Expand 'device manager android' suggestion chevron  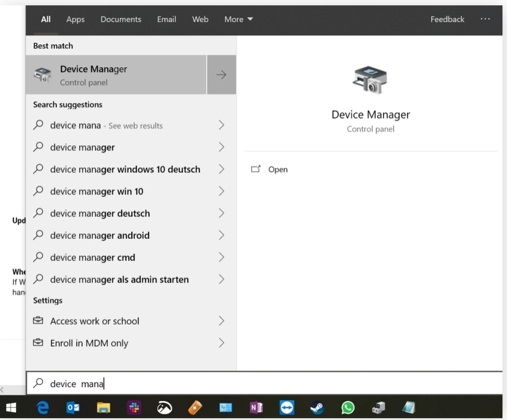tap(221, 235)
